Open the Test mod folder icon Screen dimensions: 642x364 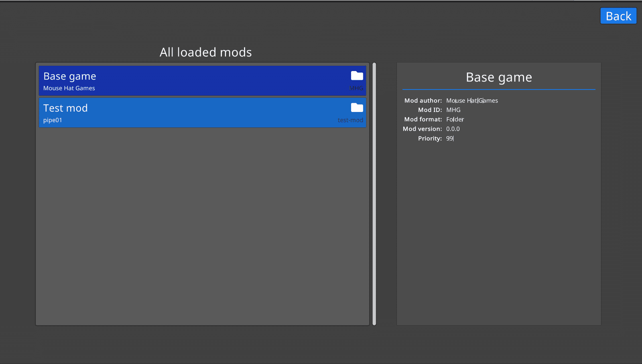tap(357, 108)
